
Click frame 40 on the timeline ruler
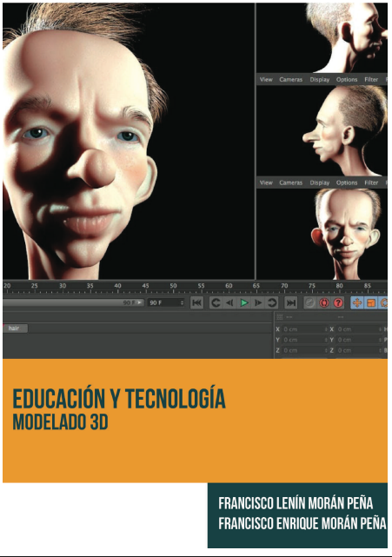[117, 286]
